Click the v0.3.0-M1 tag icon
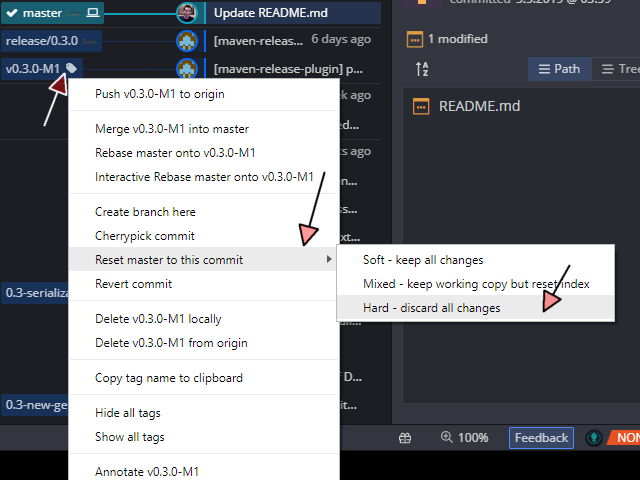 (x=71, y=68)
